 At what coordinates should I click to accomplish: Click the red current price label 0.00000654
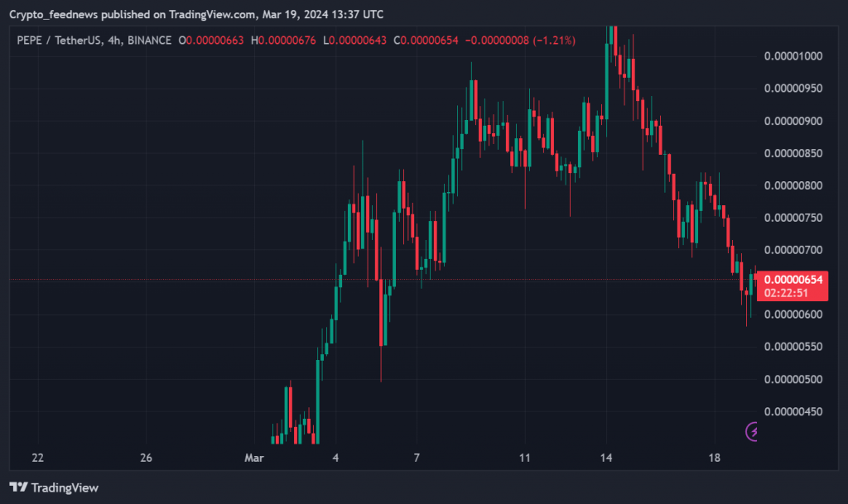793,280
